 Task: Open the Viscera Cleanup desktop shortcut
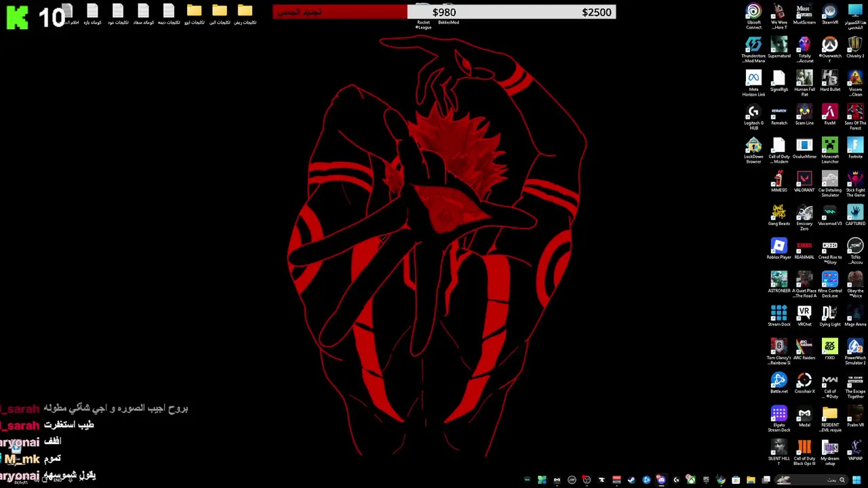[855, 83]
